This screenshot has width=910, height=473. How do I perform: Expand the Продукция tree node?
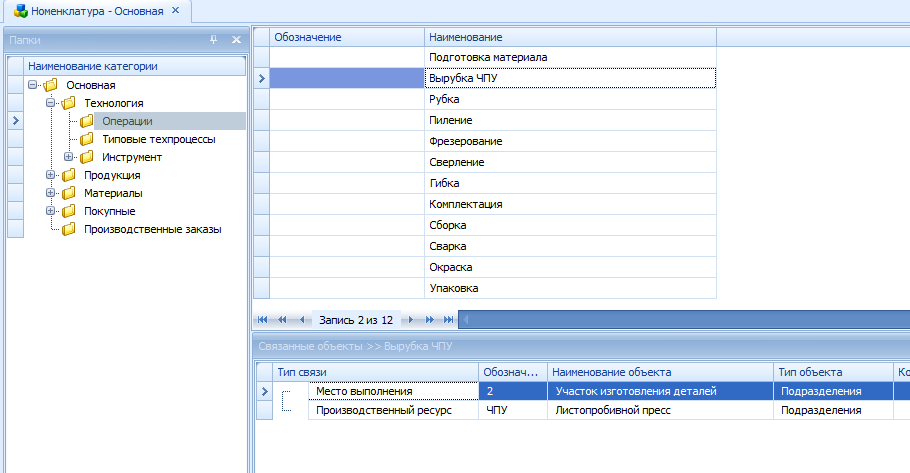[50, 175]
